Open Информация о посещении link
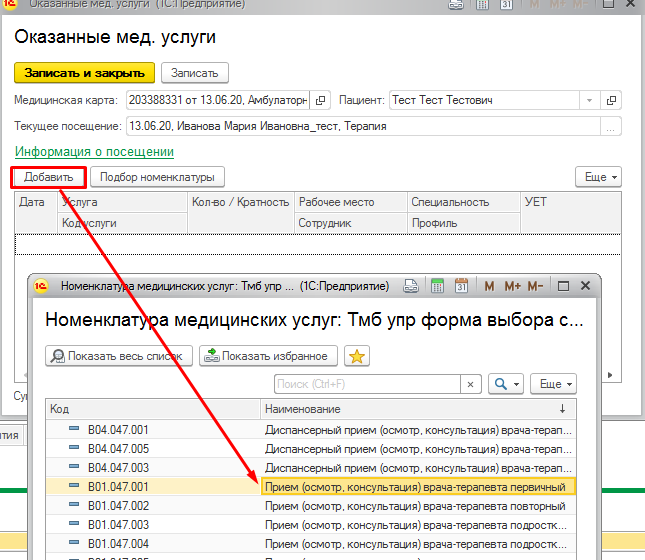This screenshot has width=645, height=560. point(94,151)
